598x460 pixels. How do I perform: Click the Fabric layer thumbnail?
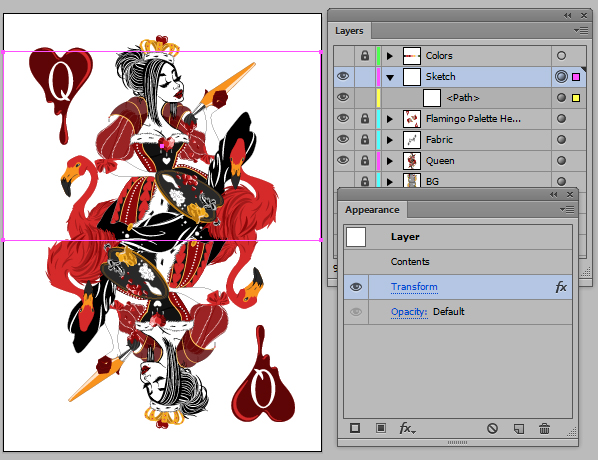pos(412,140)
